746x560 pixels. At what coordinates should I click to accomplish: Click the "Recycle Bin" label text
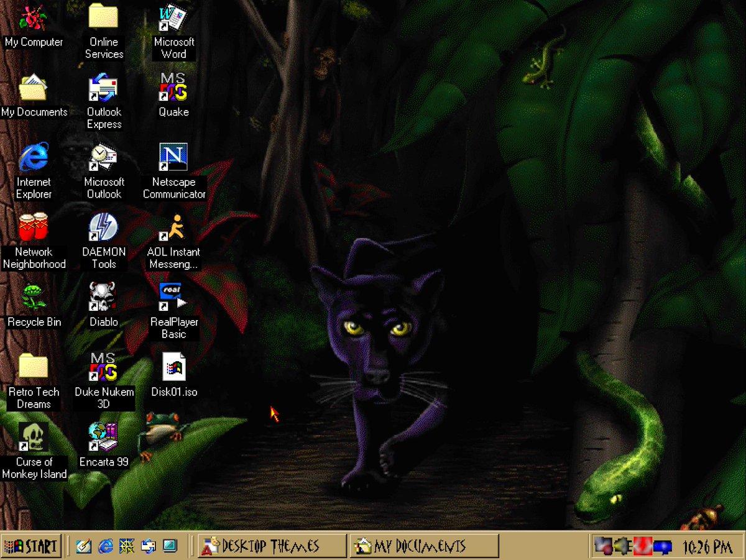point(34,322)
